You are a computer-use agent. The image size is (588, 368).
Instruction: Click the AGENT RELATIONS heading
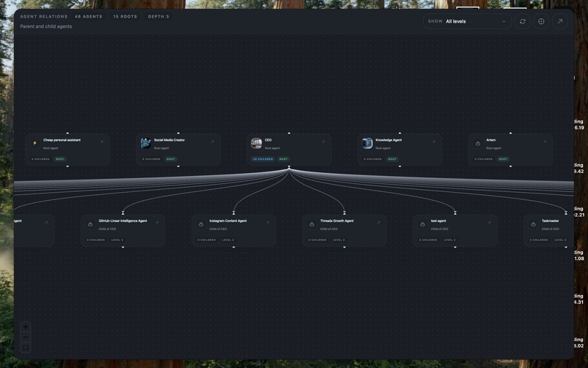click(x=44, y=17)
